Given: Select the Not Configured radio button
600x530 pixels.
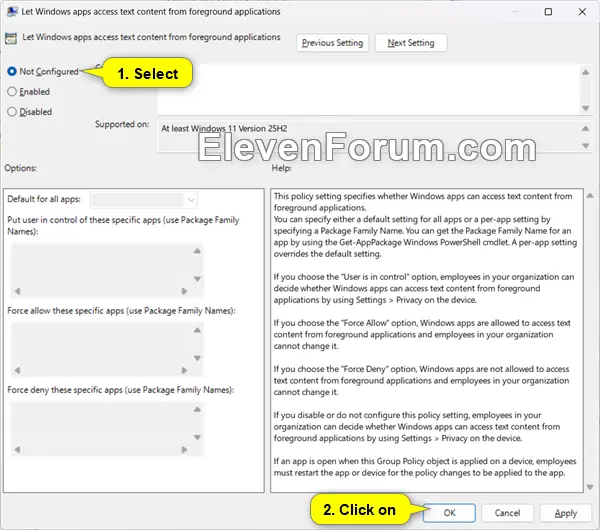Looking at the screenshot, I should point(12,71).
